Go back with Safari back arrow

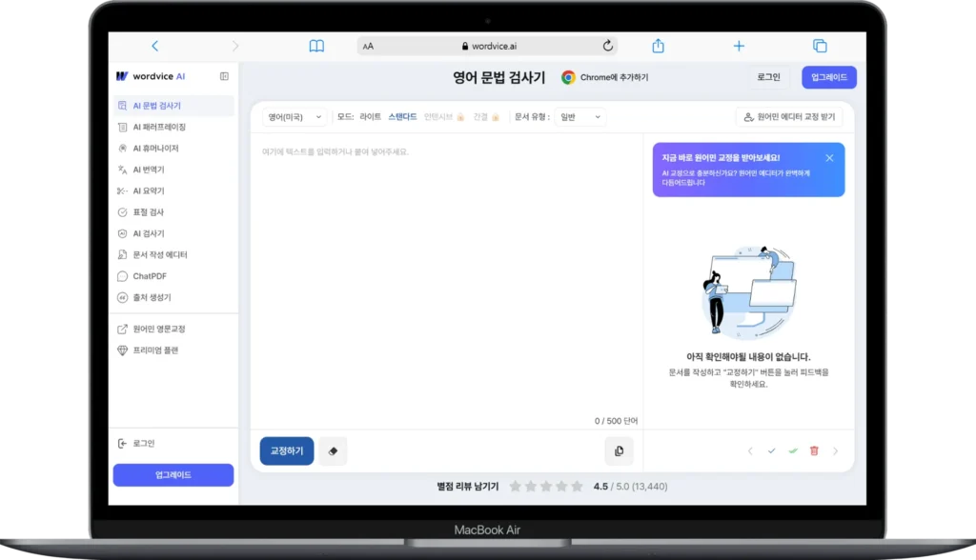[x=155, y=46]
